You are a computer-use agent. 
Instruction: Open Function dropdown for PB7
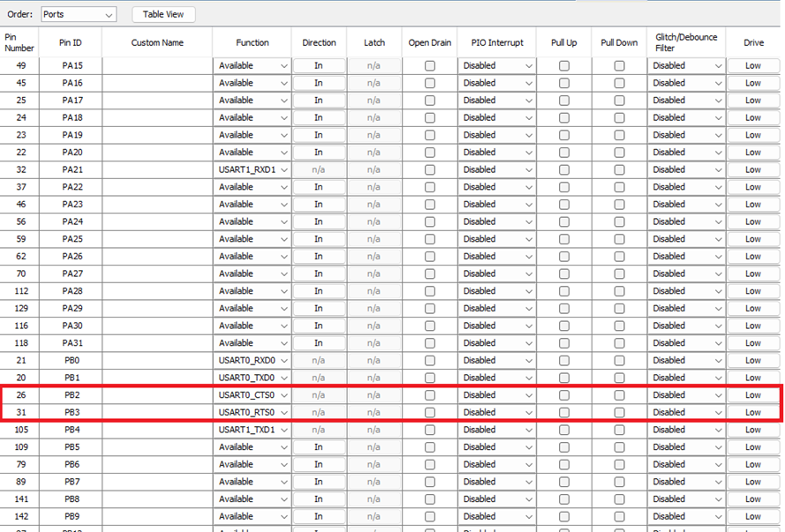252,482
